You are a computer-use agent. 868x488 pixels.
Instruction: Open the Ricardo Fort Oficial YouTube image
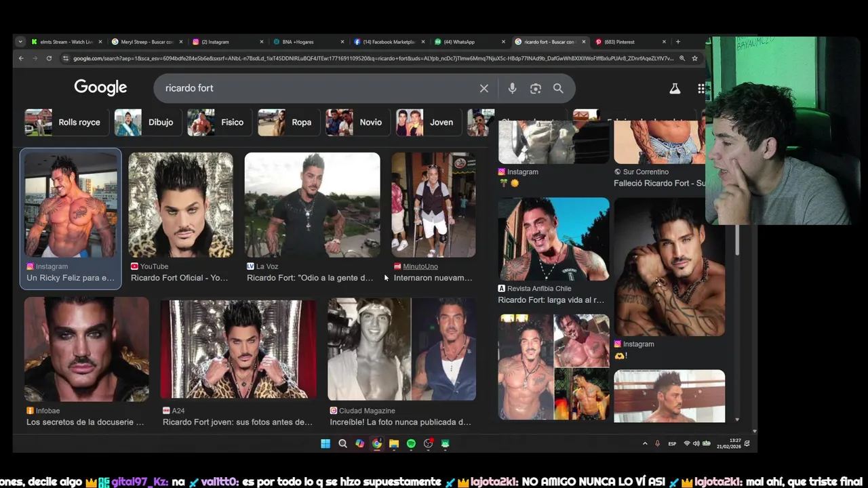tap(180, 205)
